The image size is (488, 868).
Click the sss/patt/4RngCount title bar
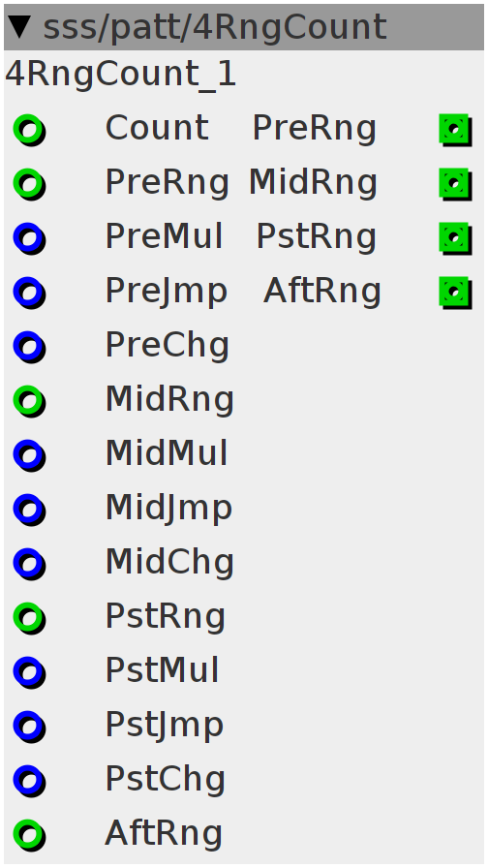pos(244,27)
